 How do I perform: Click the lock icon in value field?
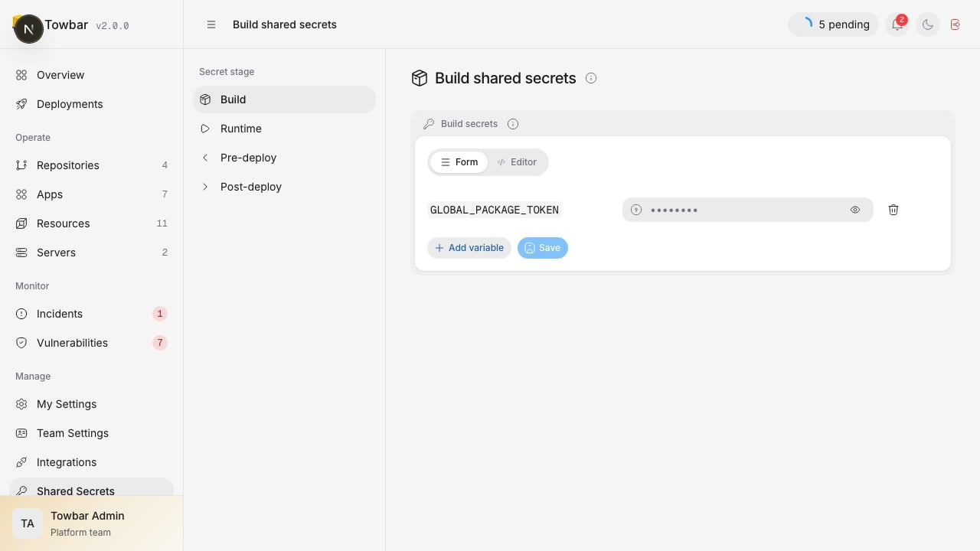coord(635,210)
